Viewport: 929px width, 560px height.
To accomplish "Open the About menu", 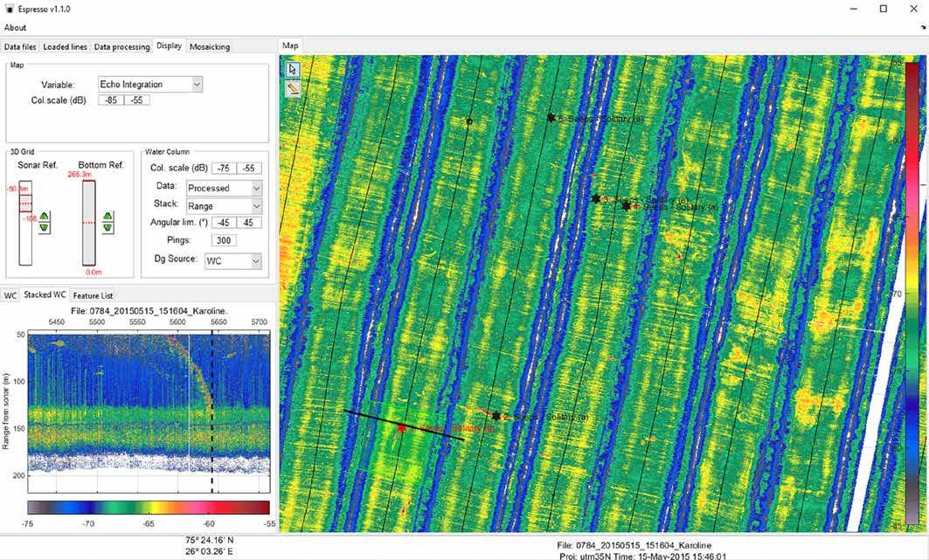I will 16,27.
